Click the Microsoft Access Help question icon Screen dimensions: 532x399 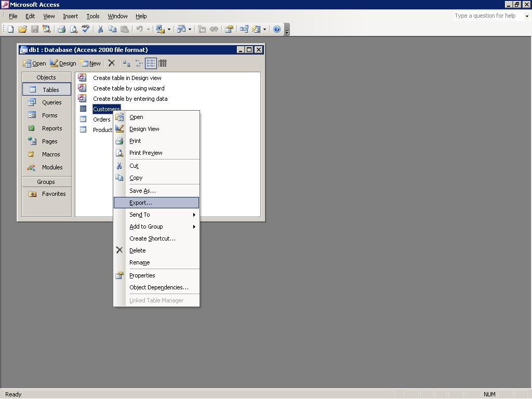coord(277,29)
